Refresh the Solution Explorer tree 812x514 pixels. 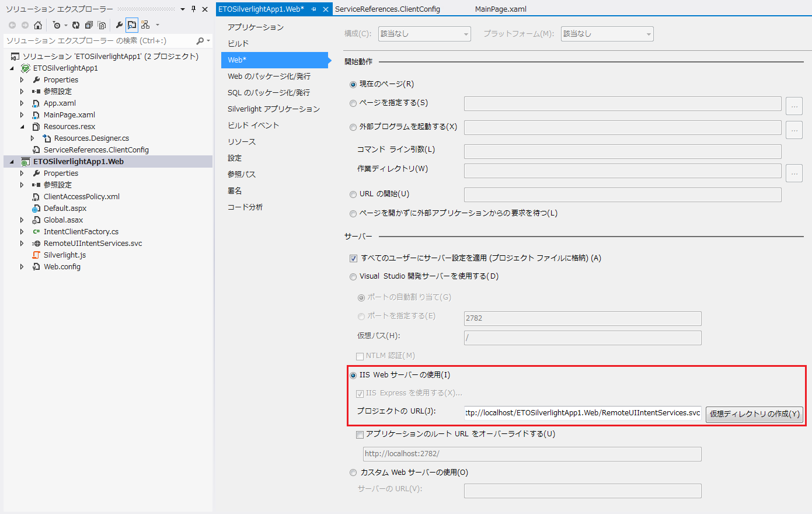76,25
